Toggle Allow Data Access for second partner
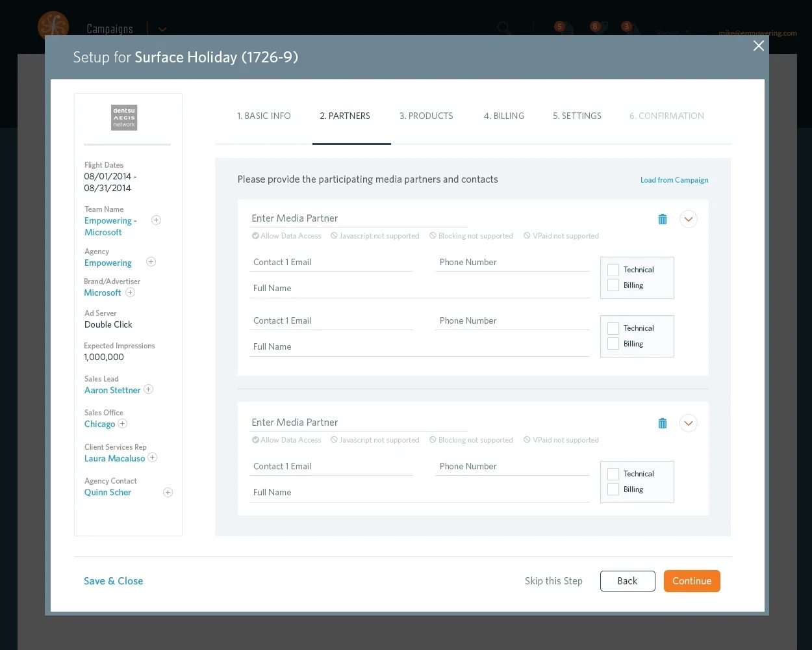 coord(286,440)
